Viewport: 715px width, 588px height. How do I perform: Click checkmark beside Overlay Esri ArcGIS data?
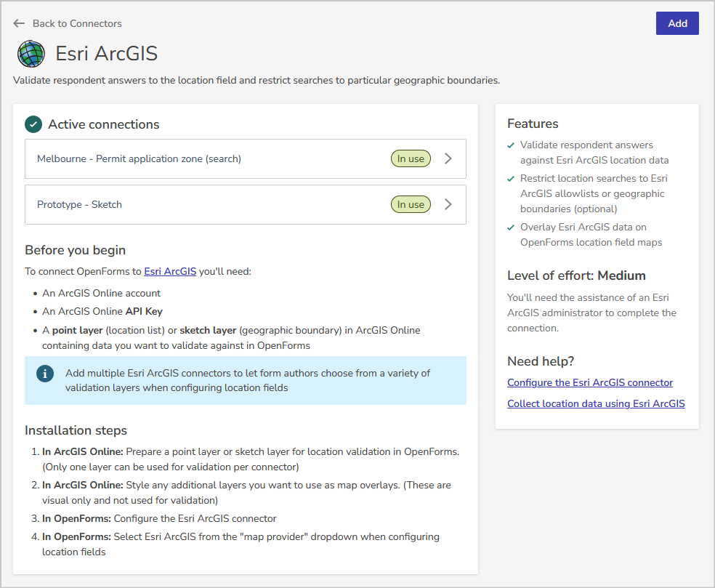click(511, 227)
